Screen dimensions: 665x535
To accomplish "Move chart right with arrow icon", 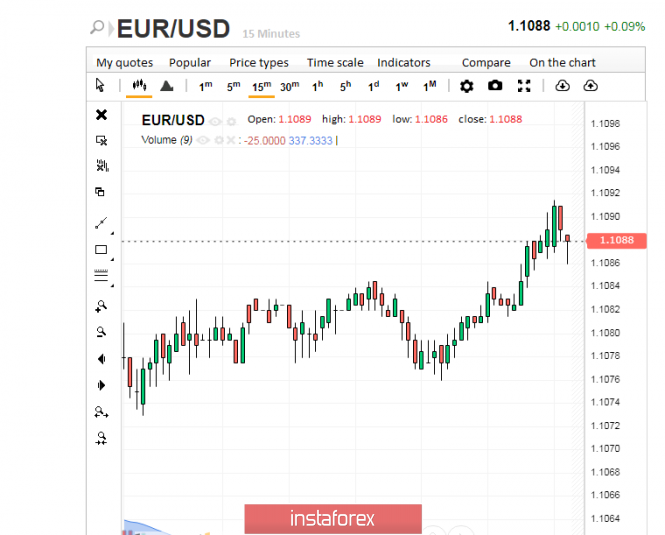I will coord(101,385).
